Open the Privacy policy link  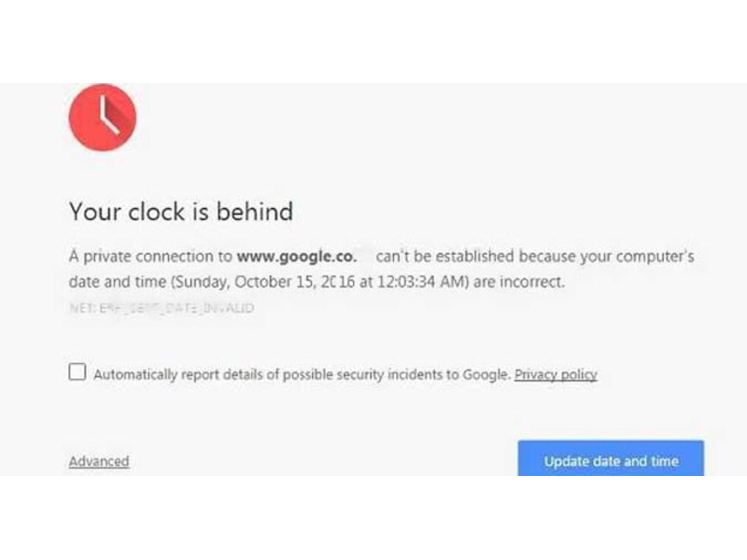click(556, 375)
